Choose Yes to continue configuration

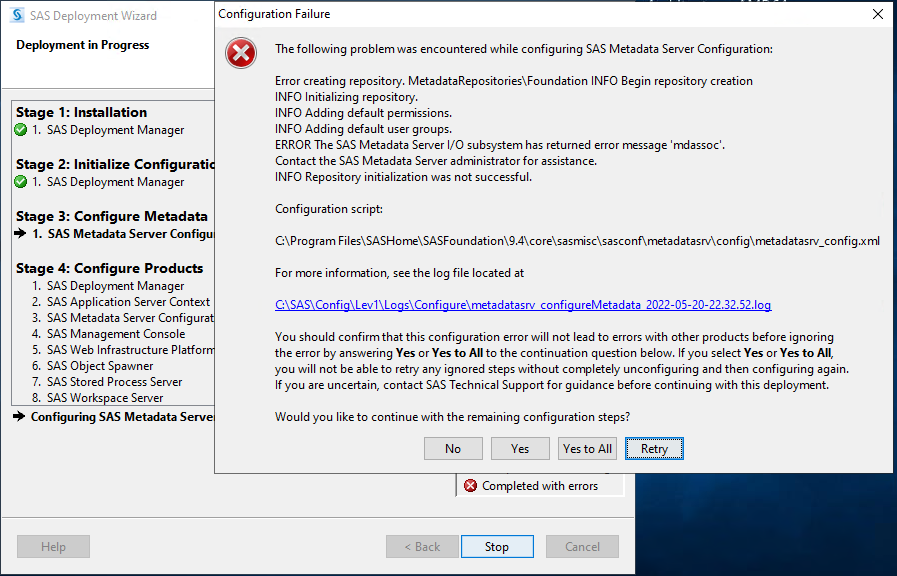click(x=520, y=449)
